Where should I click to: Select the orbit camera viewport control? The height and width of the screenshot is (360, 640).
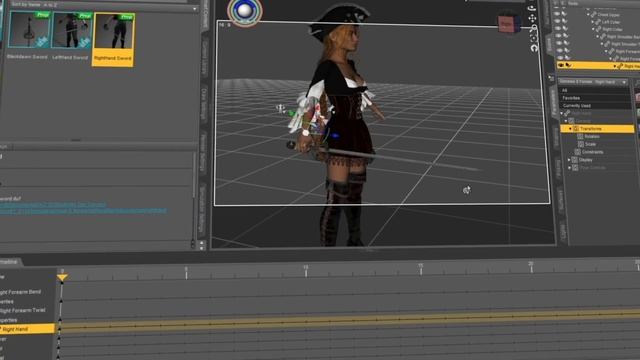click(x=532, y=8)
